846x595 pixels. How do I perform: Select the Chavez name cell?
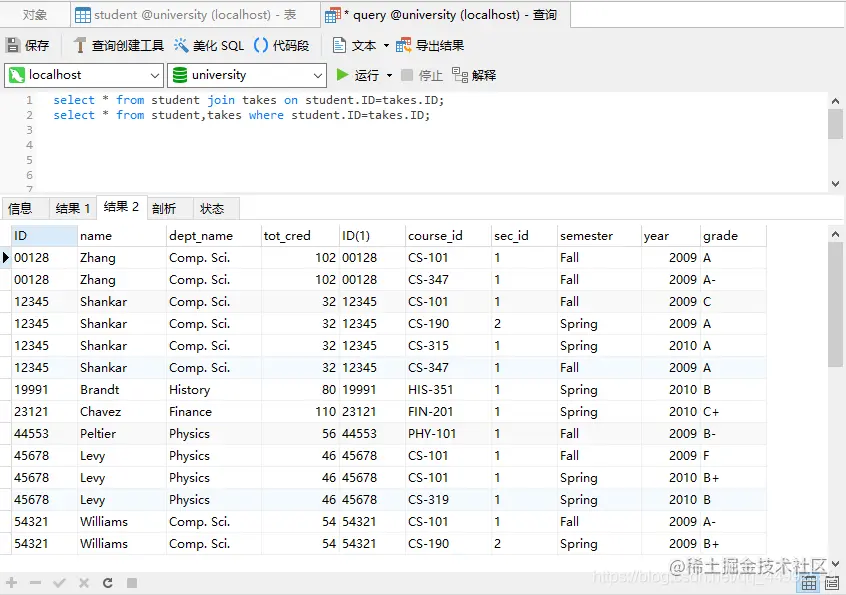[x=122, y=412]
